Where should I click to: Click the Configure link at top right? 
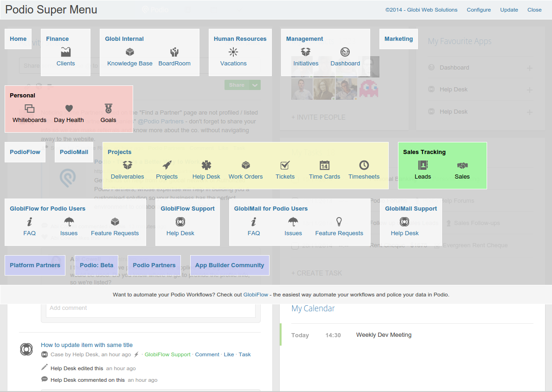(479, 9)
